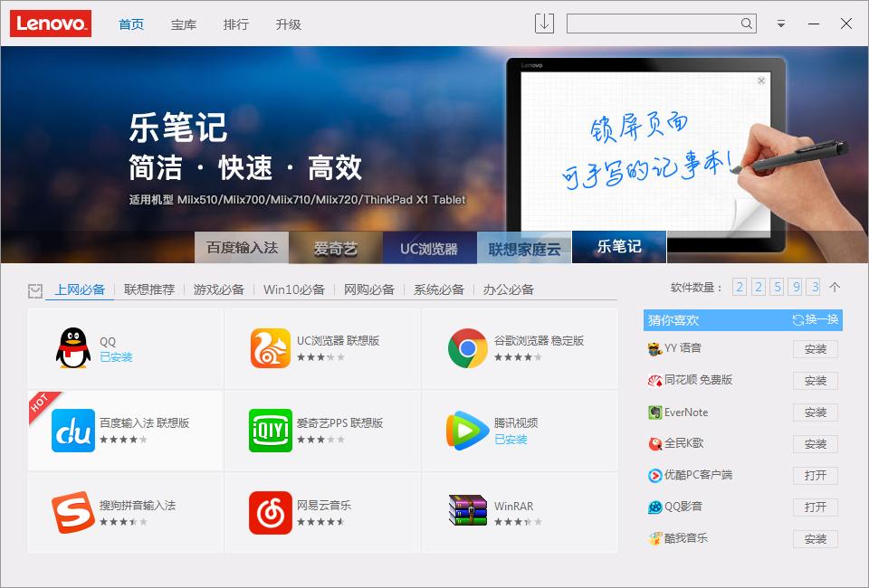The width and height of the screenshot is (869, 588).
Task: Open the main menu arrow beside the search bar
Action: (x=780, y=23)
